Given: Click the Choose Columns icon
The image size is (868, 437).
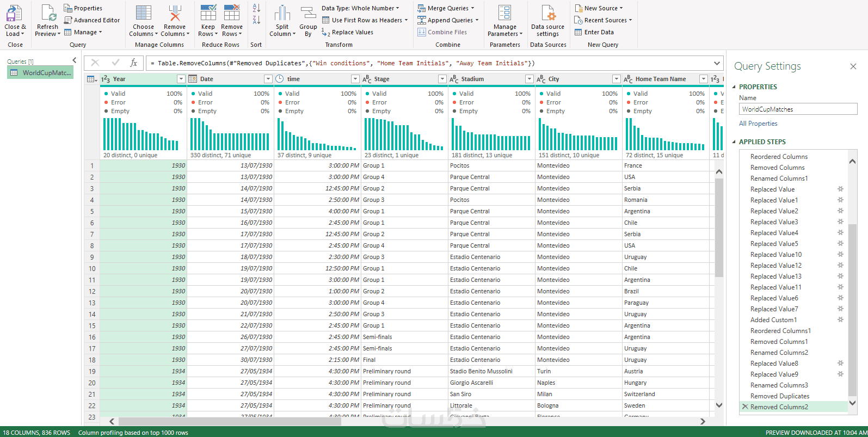Looking at the screenshot, I should [144, 14].
